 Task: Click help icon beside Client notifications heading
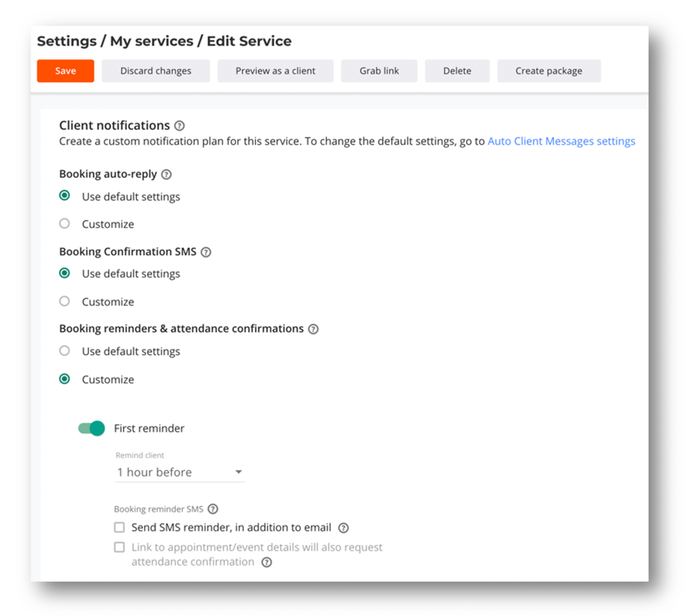pyautogui.click(x=179, y=126)
